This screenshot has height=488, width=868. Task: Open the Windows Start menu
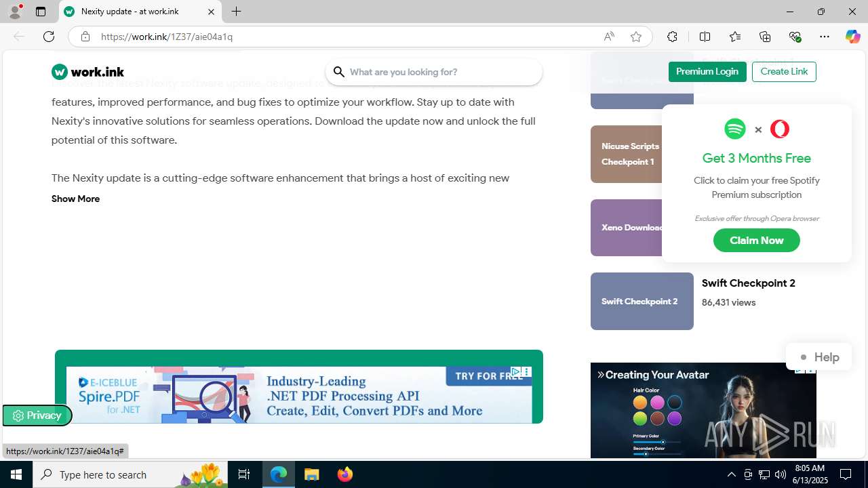click(16, 474)
